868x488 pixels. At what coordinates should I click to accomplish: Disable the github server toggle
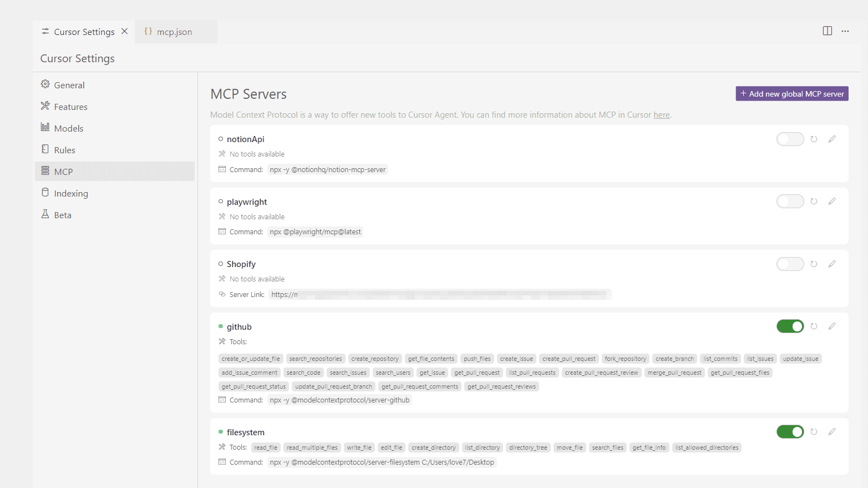pos(790,326)
